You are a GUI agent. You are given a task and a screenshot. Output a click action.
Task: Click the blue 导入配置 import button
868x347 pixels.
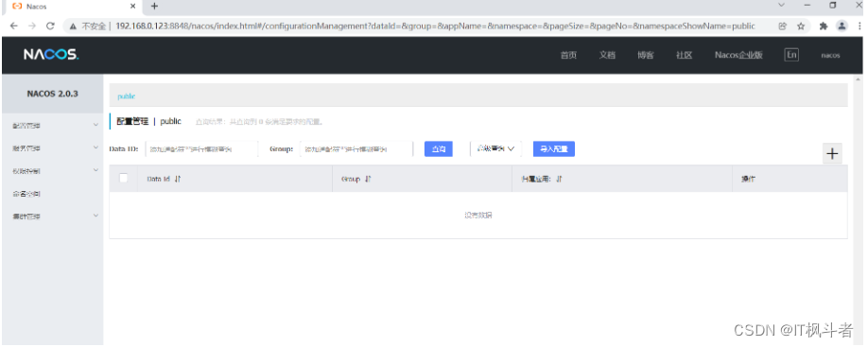553,148
